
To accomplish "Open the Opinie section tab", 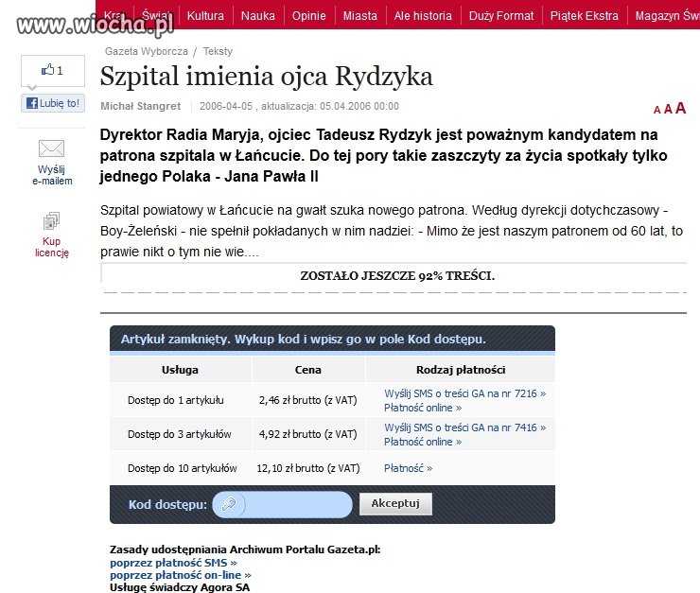I will (309, 16).
